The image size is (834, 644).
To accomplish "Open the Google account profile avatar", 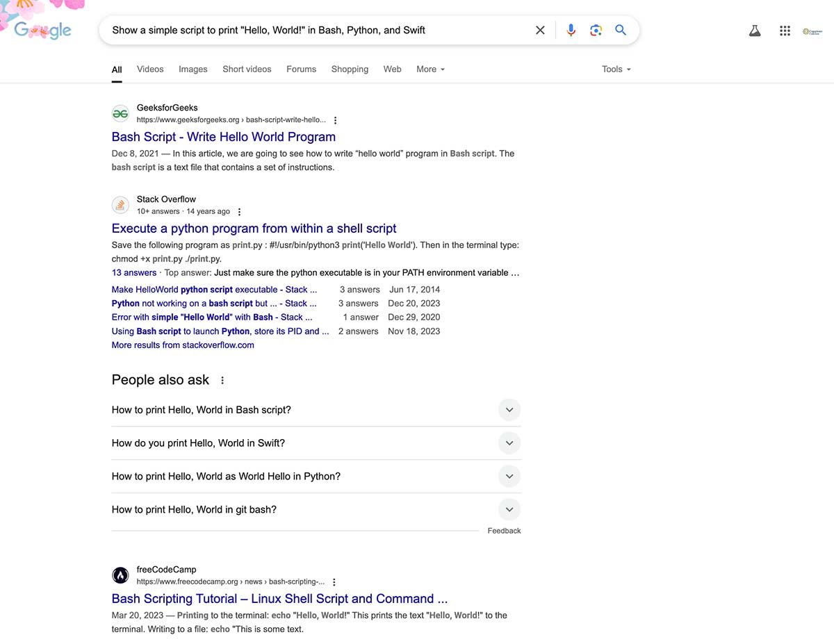I will pos(812,31).
